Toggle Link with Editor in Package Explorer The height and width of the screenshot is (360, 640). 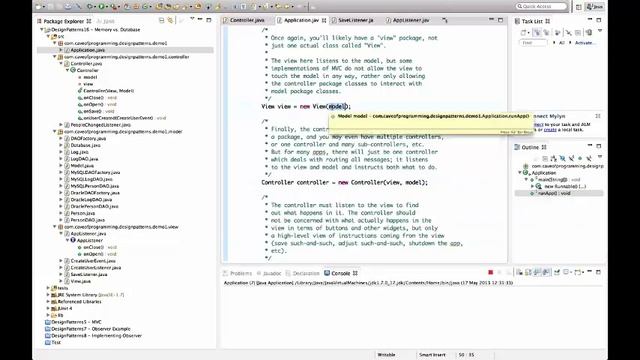(x=170, y=20)
